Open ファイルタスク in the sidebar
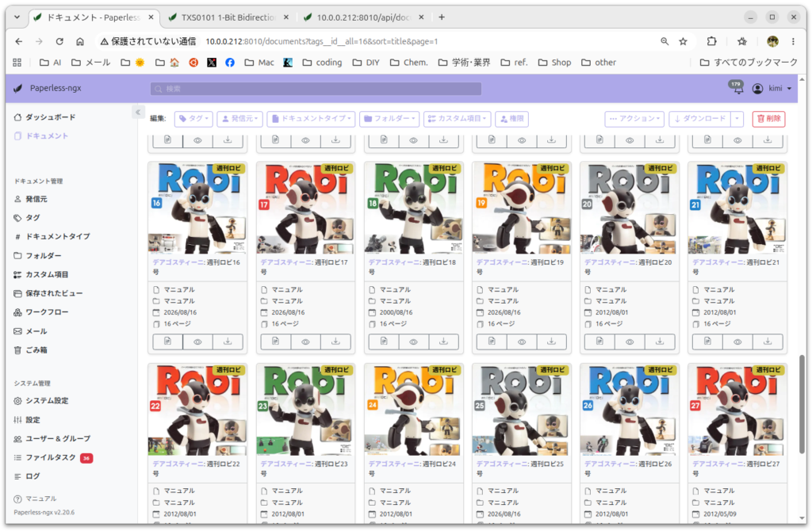The width and height of the screenshot is (812, 531). pyautogui.click(x=51, y=457)
